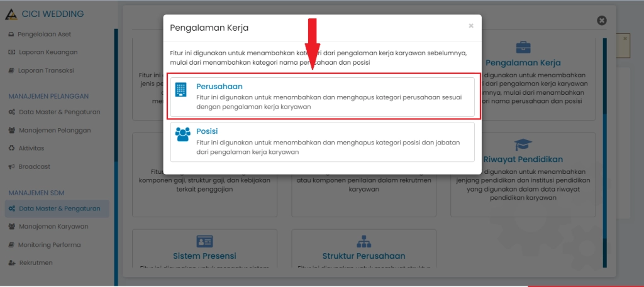Click the Pengalaman Kerja dialog title
This screenshot has height=287, width=644.
[209, 28]
